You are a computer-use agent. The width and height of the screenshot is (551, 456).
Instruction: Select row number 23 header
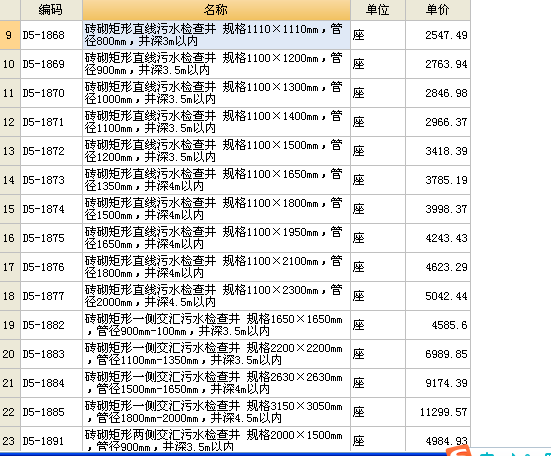pyautogui.click(x=10, y=440)
